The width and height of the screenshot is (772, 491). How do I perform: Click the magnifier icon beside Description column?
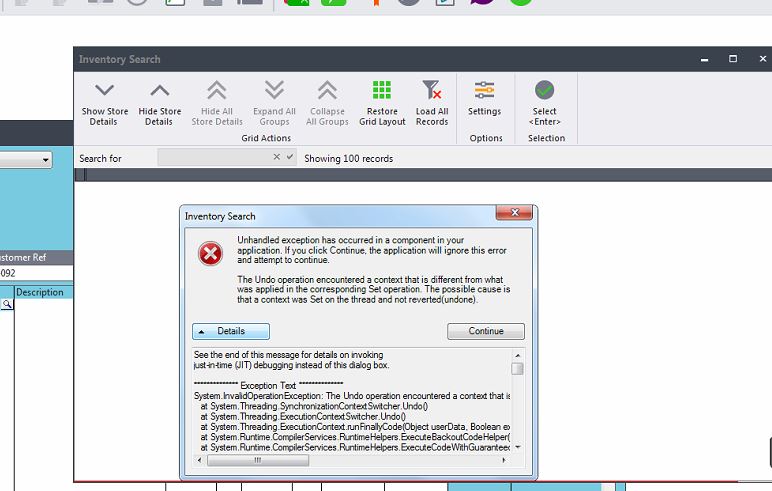click(x=6, y=303)
